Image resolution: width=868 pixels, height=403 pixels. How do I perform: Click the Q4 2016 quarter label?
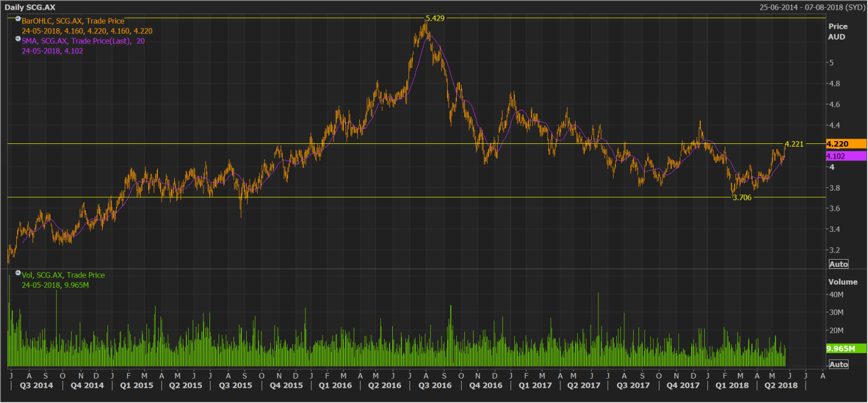(486, 386)
